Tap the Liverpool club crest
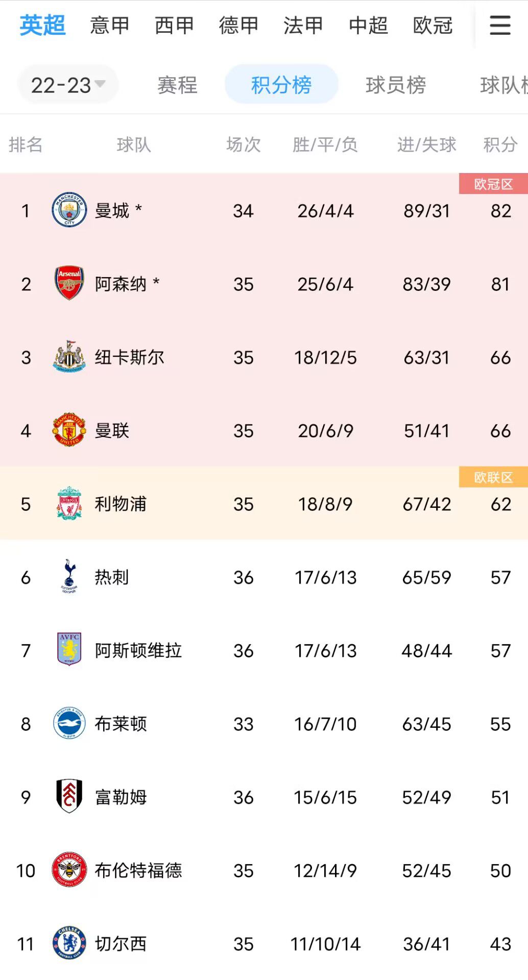Viewport: 528px width, 980px height. point(69,503)
